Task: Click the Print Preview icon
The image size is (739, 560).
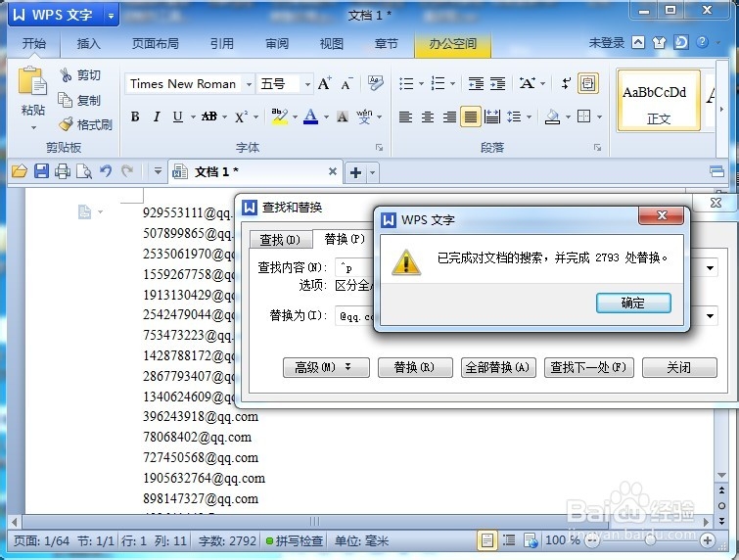Action: pos(84,171)
